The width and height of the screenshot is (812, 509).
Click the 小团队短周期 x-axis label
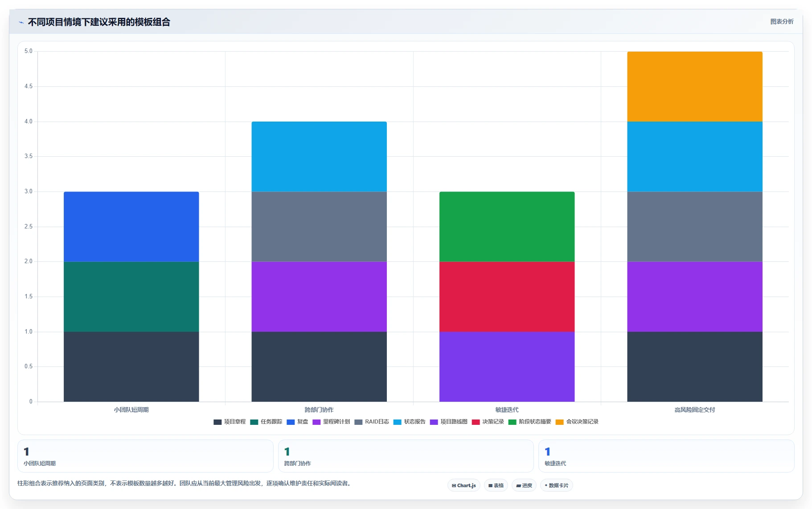131,410
